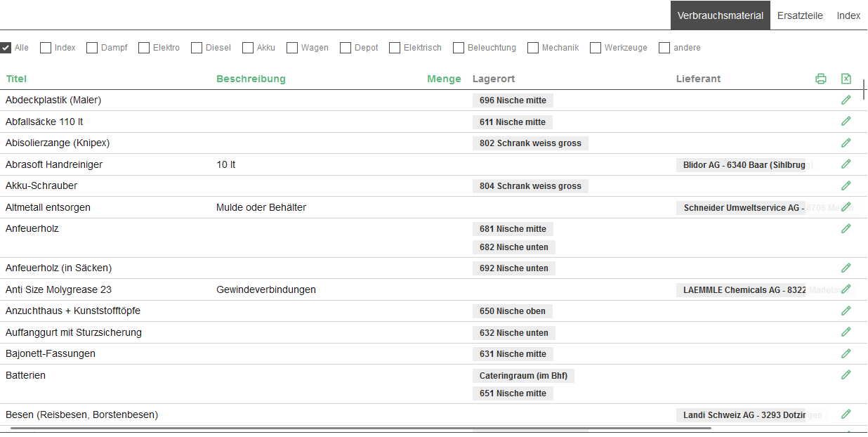
Task: Edit the Abisolierzange (Knipex) entry
Action: 846,143
